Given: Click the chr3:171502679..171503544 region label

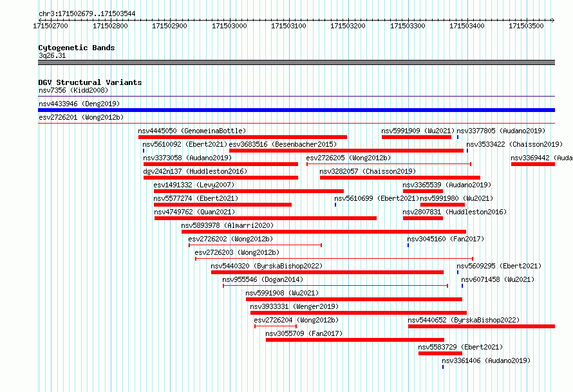Looking at the screenshot, I should (87, 14).
